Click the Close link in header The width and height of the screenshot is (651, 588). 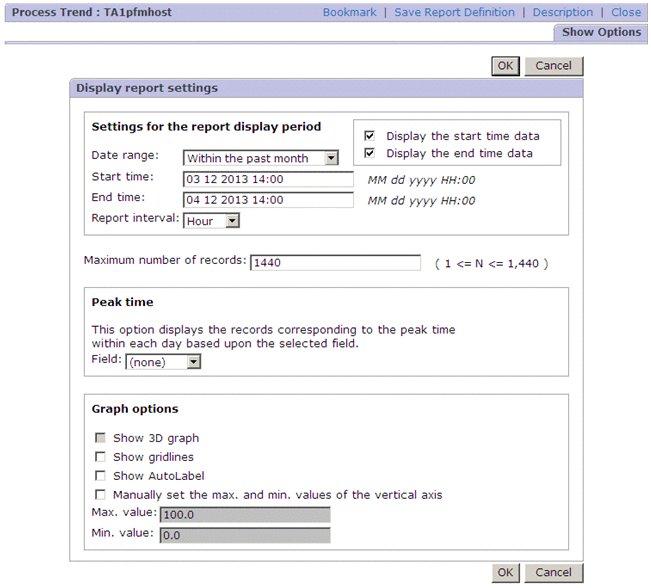point(626,12)
